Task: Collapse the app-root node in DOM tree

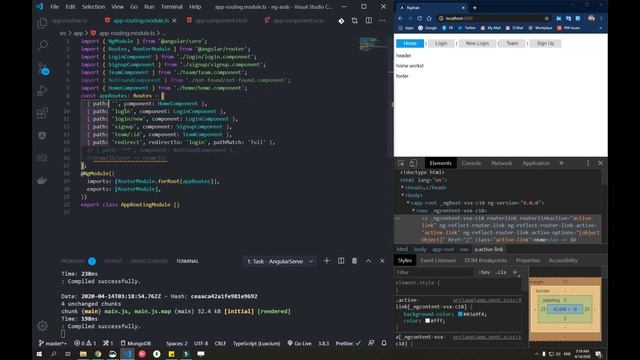Action: click(408, 203)
